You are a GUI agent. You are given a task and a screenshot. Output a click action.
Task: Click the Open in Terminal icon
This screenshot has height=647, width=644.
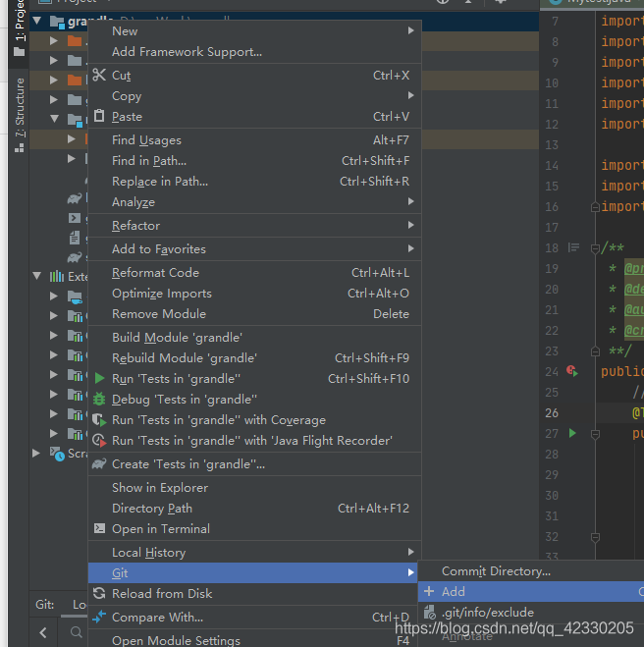[x=99, y=528]
